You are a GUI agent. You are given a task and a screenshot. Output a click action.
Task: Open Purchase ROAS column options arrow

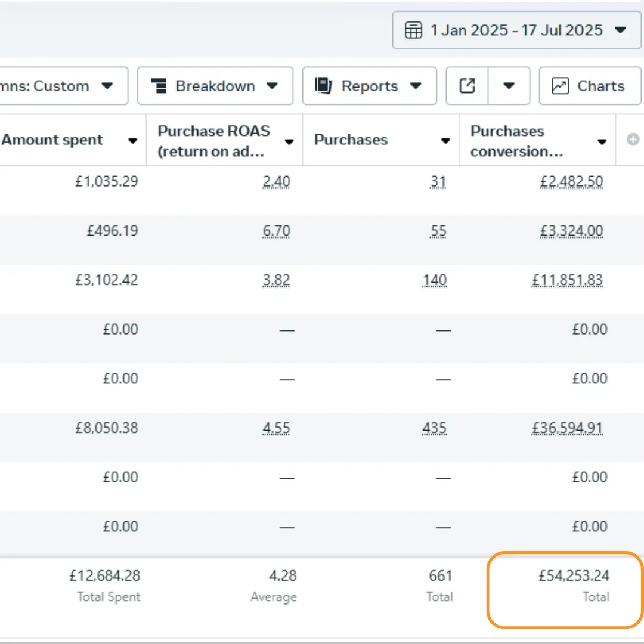(289, 142)
